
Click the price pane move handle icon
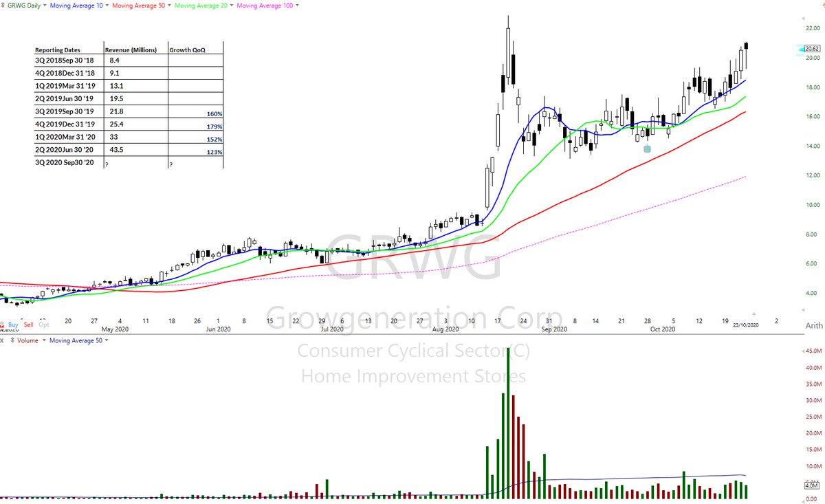(3, 5)
